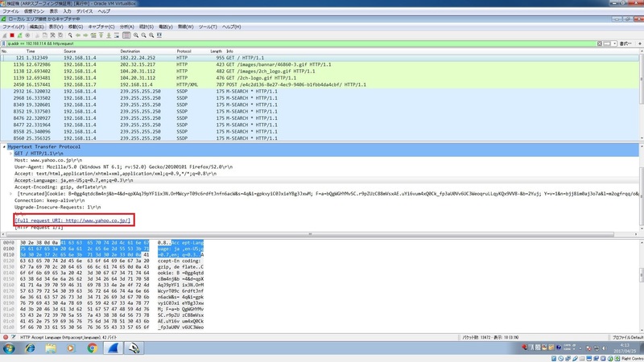Save the capture file
Image resolution: width=644 pixels, height=362 pixels.
tap(45, 35)
